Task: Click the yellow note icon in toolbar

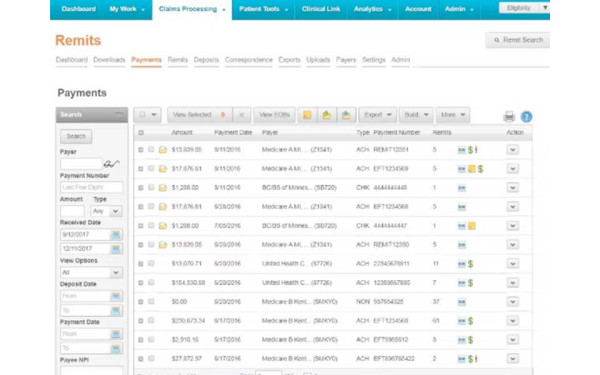Action: [x=307, y=115]
